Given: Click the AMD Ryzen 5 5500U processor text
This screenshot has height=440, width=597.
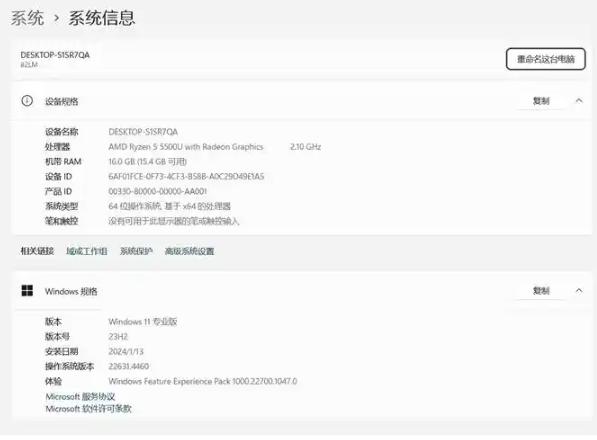Looking at the screenshot, I should pyautogui.click(x=186, y=147).
